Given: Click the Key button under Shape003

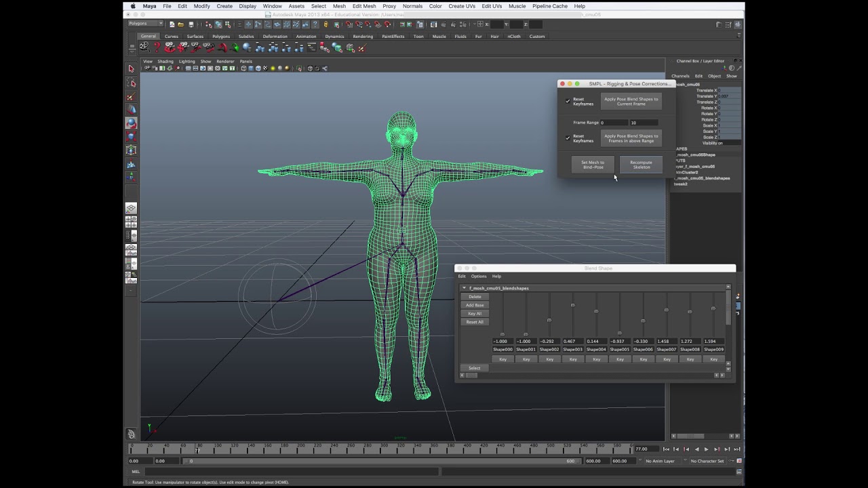Looking at the screenshot, I should (x=573, y=359).
